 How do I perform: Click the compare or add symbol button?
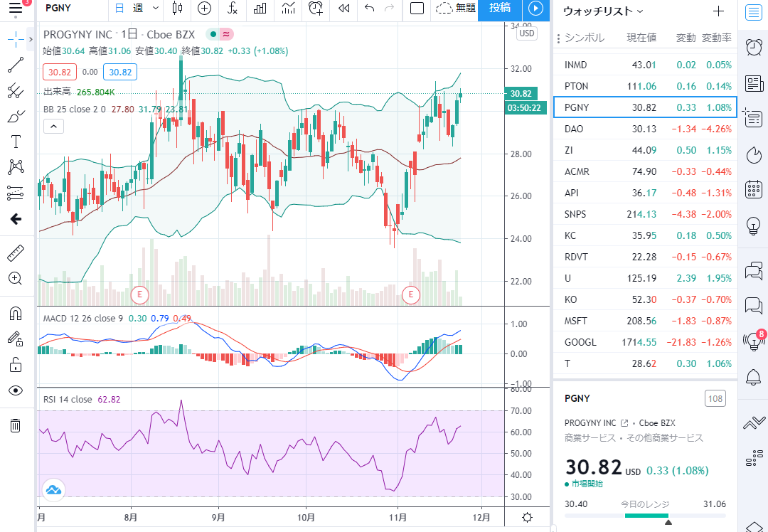[204, 8]
